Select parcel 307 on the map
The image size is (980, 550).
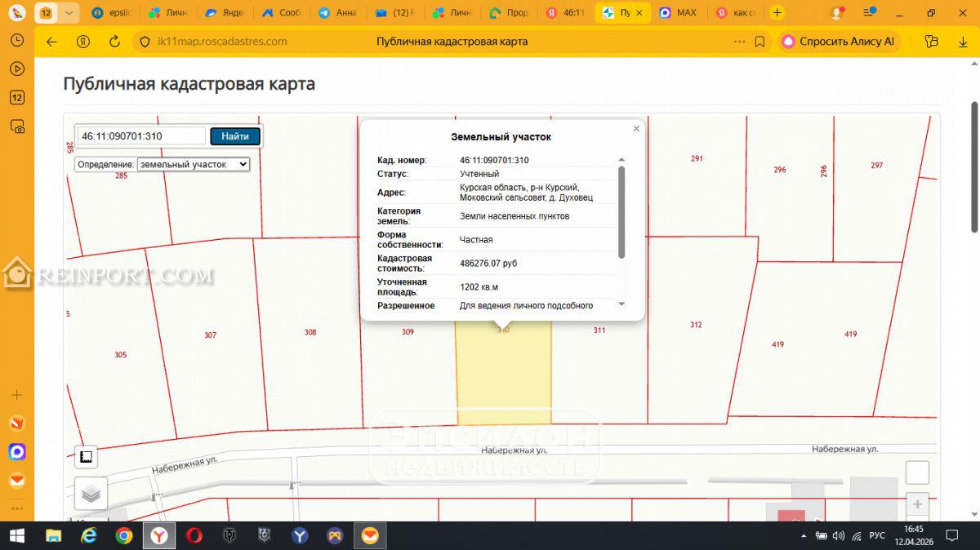click(210, 335)
